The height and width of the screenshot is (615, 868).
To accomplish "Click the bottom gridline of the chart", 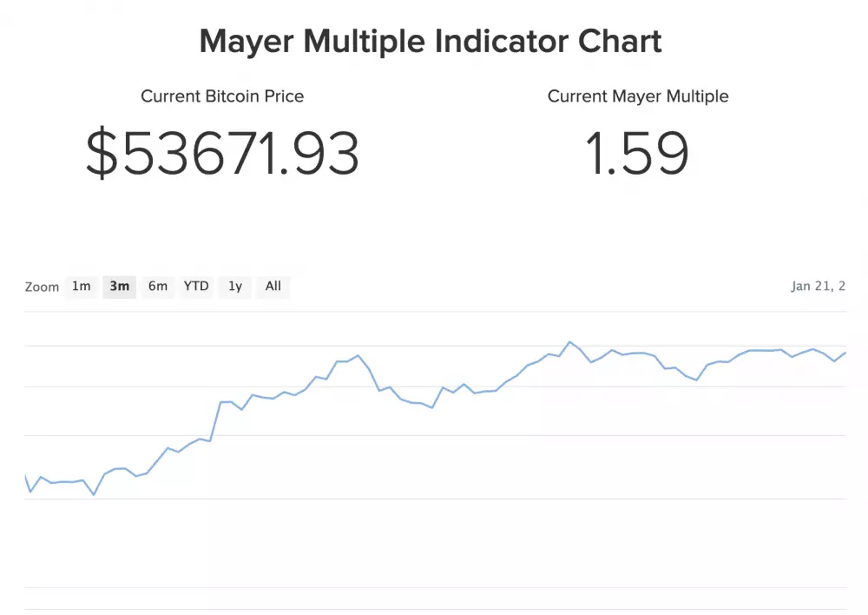I will tap(434, 608).
